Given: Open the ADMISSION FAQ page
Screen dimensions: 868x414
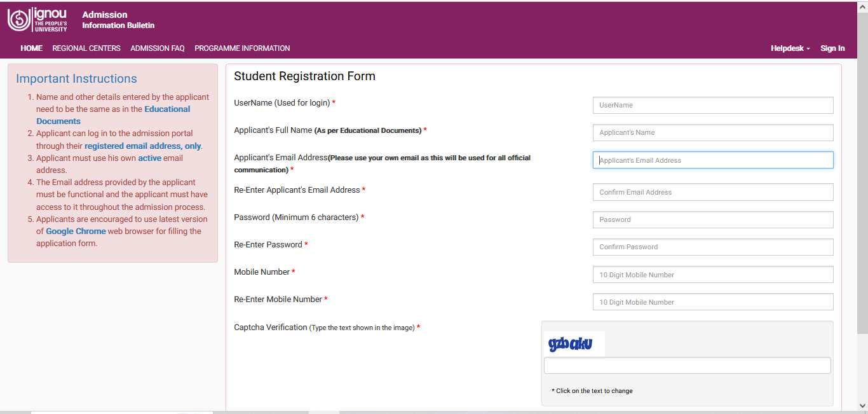Looking at the screenshot, I should point(158,48).
